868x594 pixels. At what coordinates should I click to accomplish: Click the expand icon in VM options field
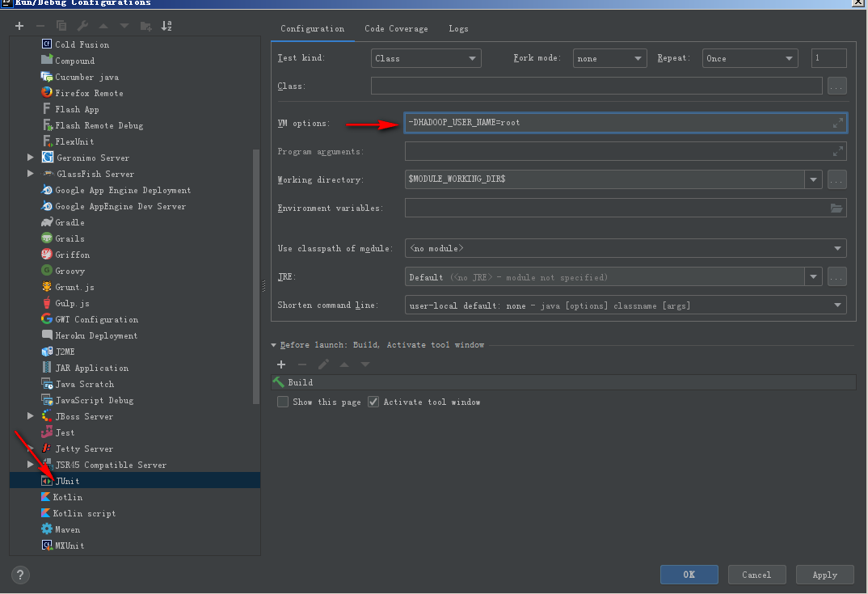point(838,123)
